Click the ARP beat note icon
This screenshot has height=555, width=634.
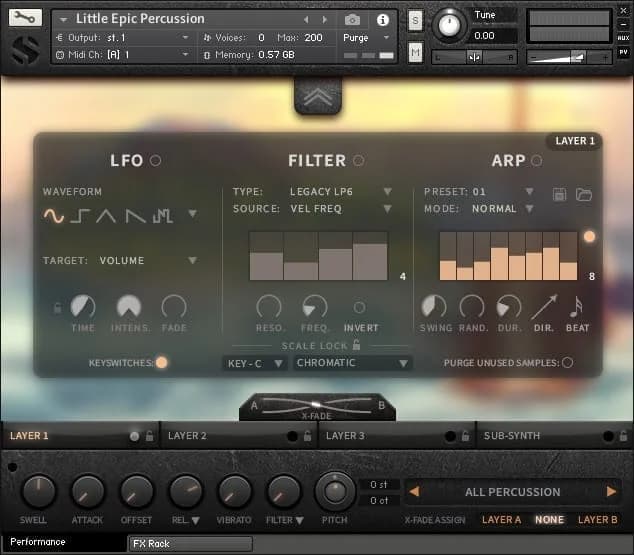[576, 307]
